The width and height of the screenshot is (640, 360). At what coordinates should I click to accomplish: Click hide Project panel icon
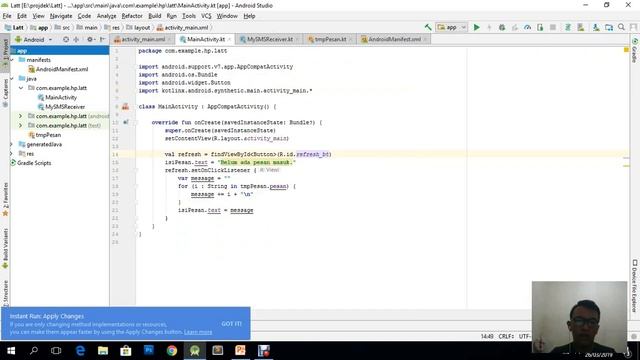point(102,40)
